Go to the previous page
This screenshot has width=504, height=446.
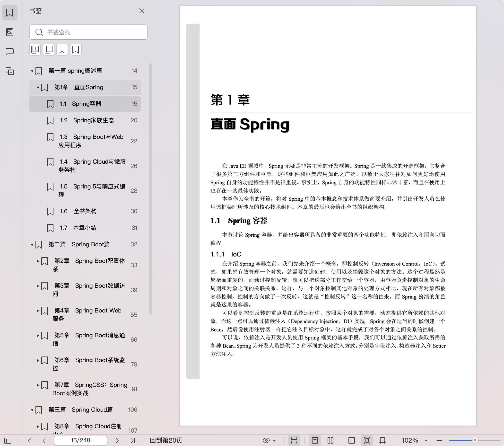(44, 441)
